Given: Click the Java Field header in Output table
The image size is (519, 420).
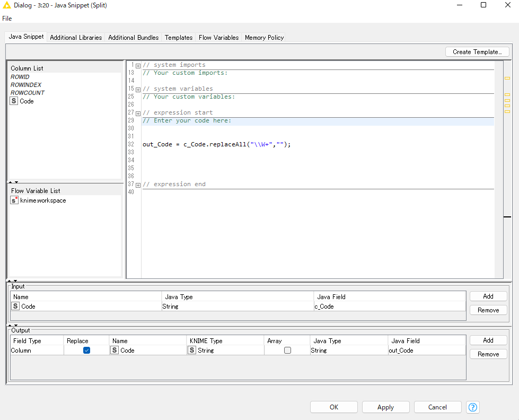Looking at the screenshot, I should pyautogui.click(x=427, y=341).
